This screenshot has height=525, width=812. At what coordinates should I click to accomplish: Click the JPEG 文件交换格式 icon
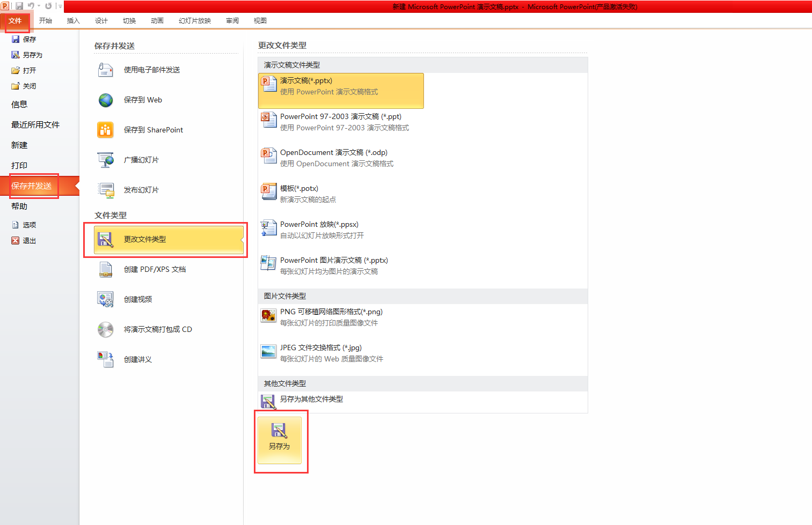pyautogui.click(x=268, y=351)
